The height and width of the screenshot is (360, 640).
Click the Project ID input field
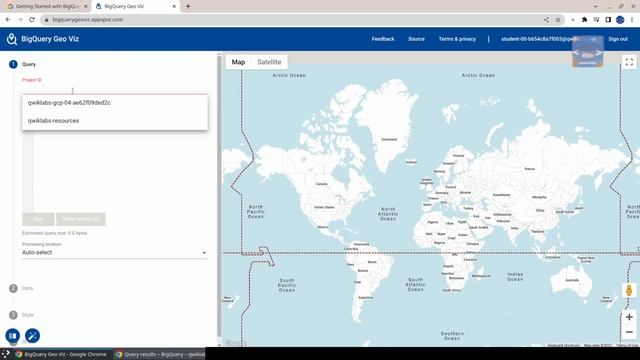pos(115,90)
